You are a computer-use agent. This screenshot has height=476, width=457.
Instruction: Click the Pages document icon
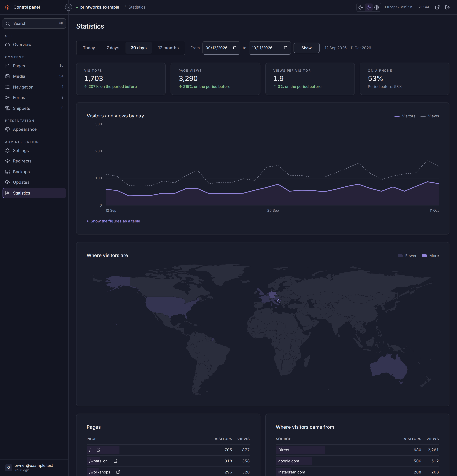[x=7, y=66]
